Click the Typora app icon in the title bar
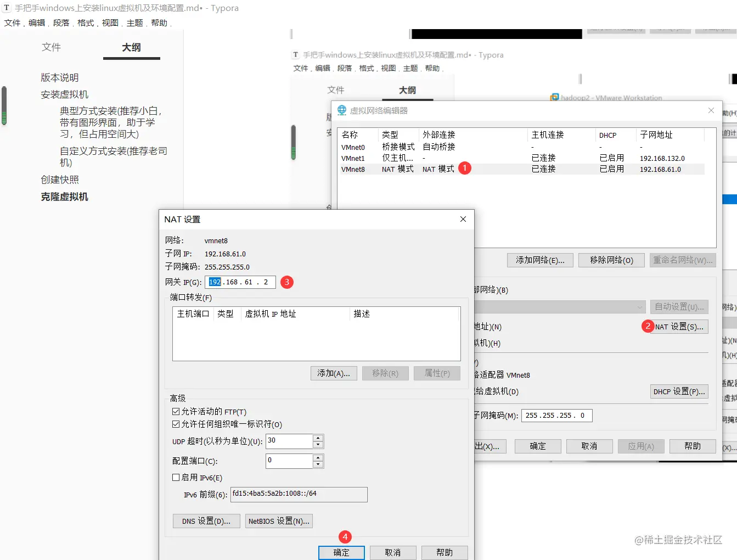The width and height of the screenshot is (737, 560). (x=7, y=8)
